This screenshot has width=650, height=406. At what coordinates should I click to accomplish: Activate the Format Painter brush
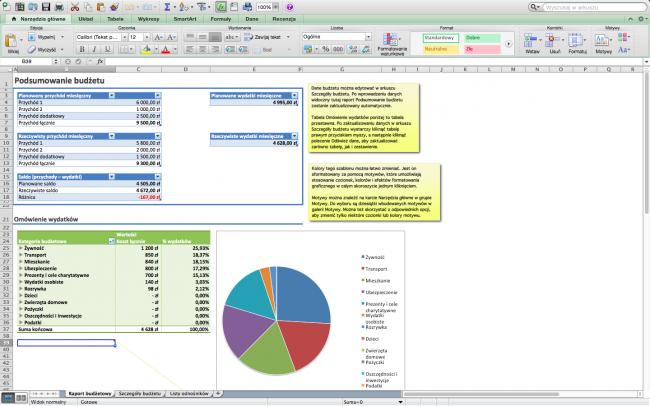pos(114,7)
